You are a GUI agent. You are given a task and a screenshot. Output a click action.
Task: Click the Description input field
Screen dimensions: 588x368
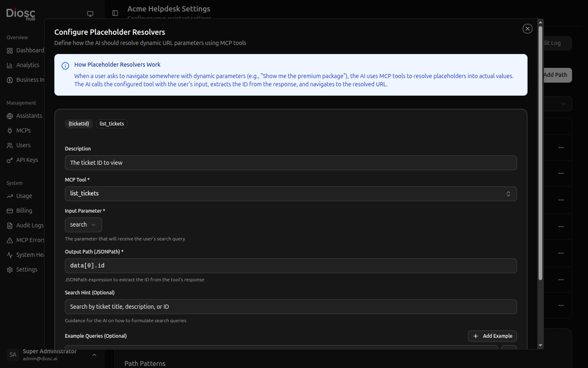pos(291,162)
